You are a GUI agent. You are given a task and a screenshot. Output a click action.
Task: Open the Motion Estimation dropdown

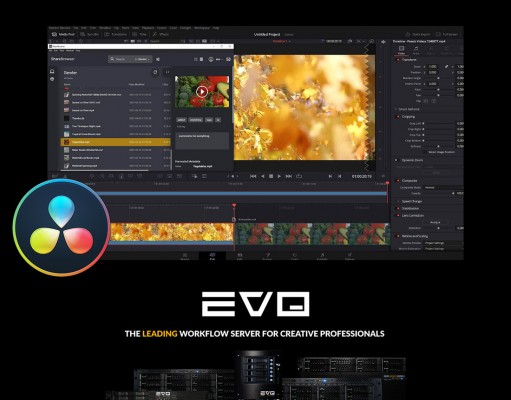tap(443, 249)
